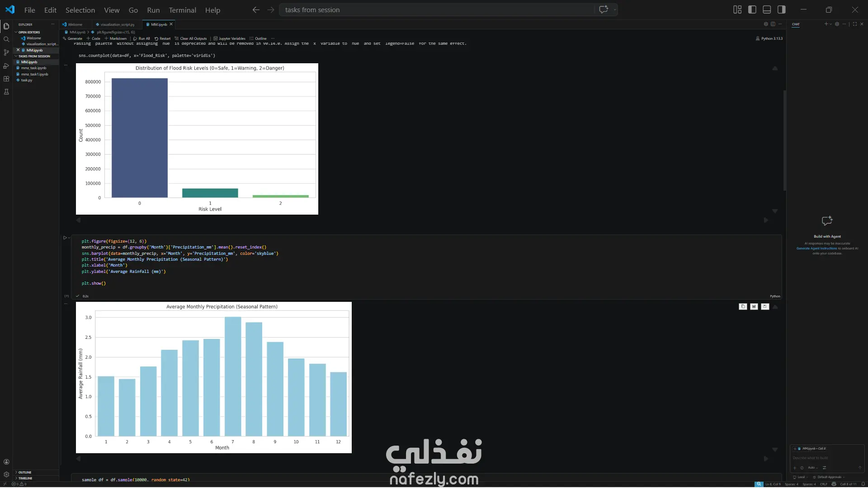Open the Extensions view
Image resolution: width=868 pixels, height=488 pixels.
pyautogui.click(x=6, y=79)
